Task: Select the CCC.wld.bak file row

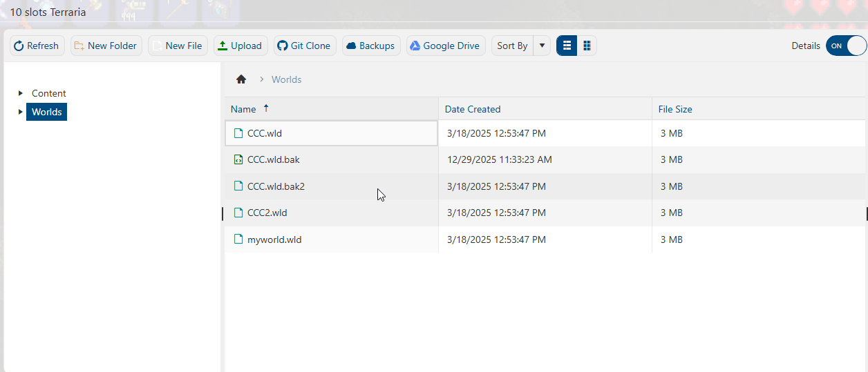Action: coord(273,159)
